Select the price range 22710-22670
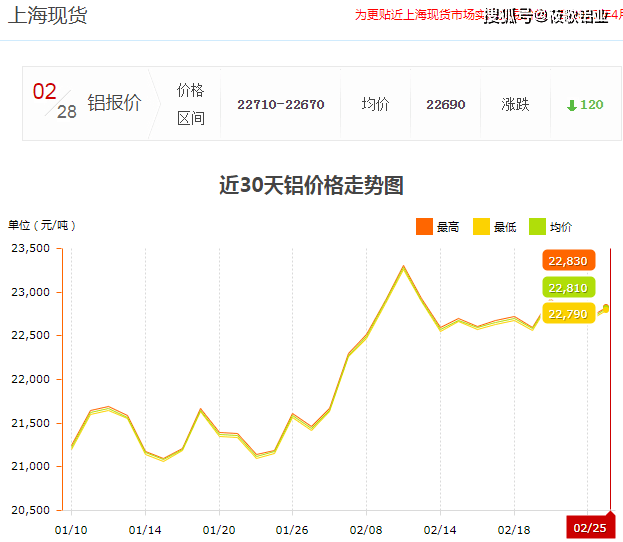623x542 pixels. (x=281, y=105)
